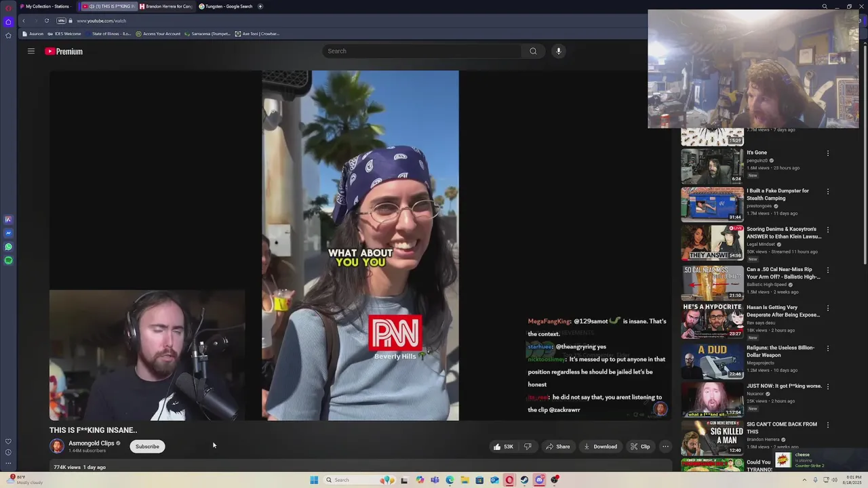868x488 pixels.
Task: Toggle the VPN badge in address bar
Action: point(62,20)
